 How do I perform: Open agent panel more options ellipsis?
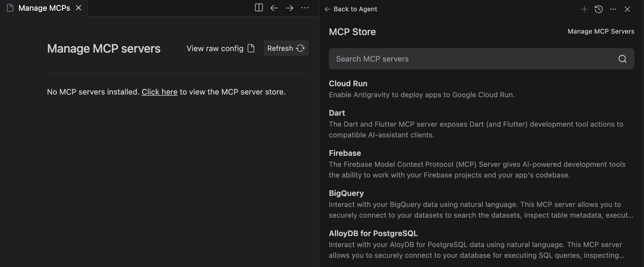point(613,9)
